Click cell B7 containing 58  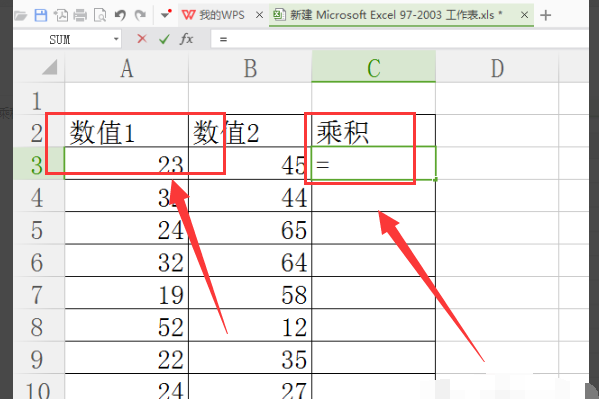250,293
